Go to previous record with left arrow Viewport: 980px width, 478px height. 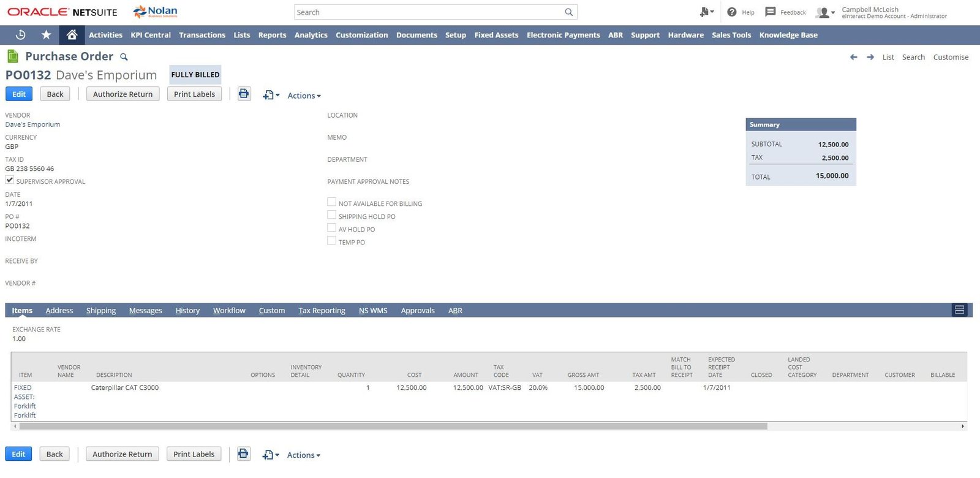coord(854,57)
